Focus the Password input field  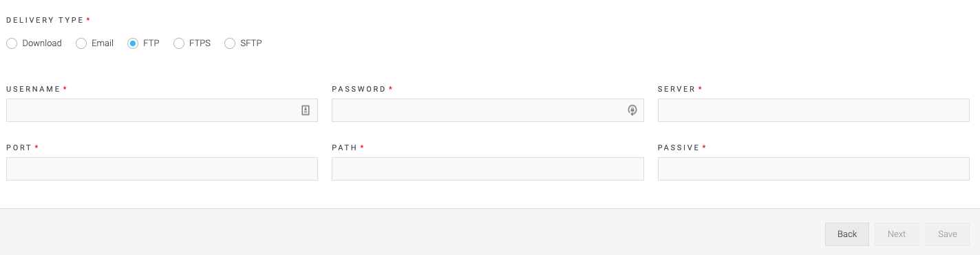click(x=487, y=110)
